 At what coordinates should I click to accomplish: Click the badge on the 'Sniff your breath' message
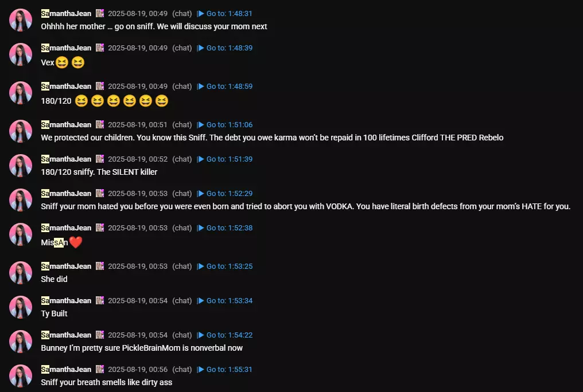100,369
